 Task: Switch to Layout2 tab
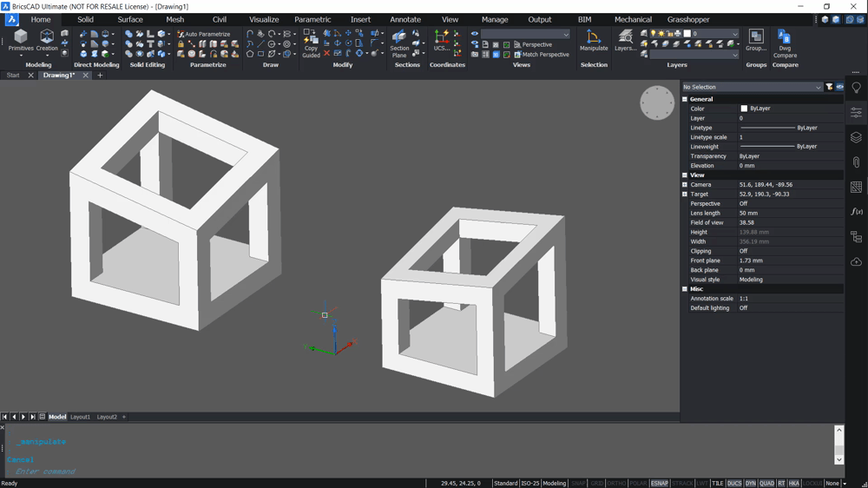107,417
